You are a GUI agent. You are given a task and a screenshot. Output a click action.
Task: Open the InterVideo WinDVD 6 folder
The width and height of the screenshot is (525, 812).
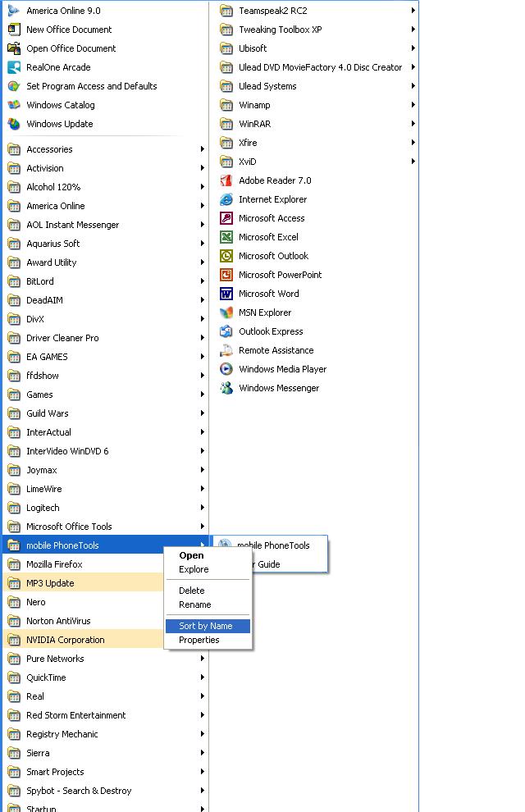pos(106,451)
